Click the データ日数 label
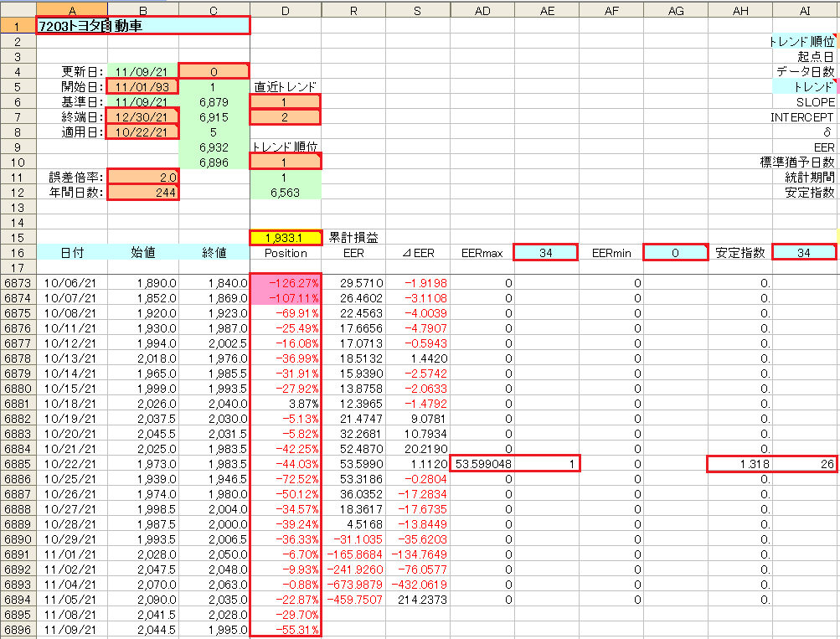 (x=806, y=71)
